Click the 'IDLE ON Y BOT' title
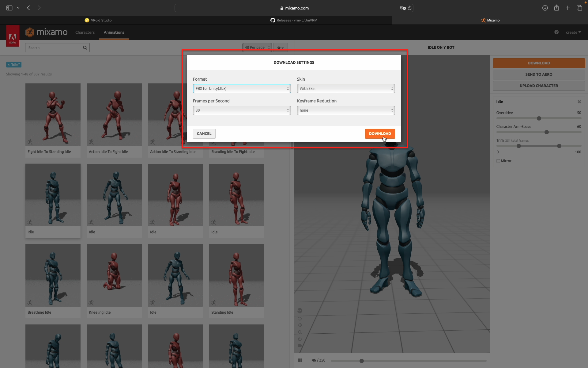 pos(441,48)
